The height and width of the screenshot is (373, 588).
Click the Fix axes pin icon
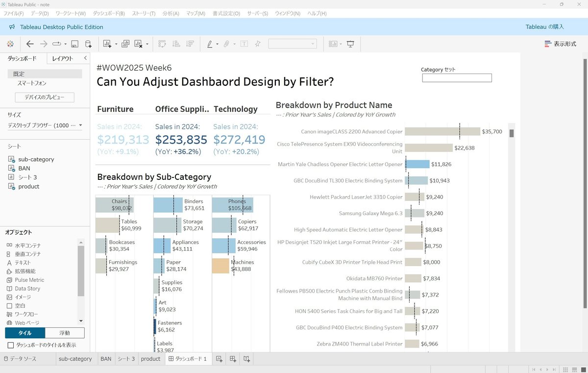point(258,44)
